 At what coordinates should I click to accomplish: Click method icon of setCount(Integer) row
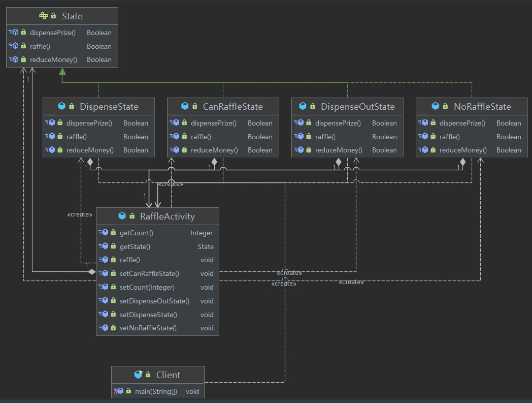[x=104, y=287]
